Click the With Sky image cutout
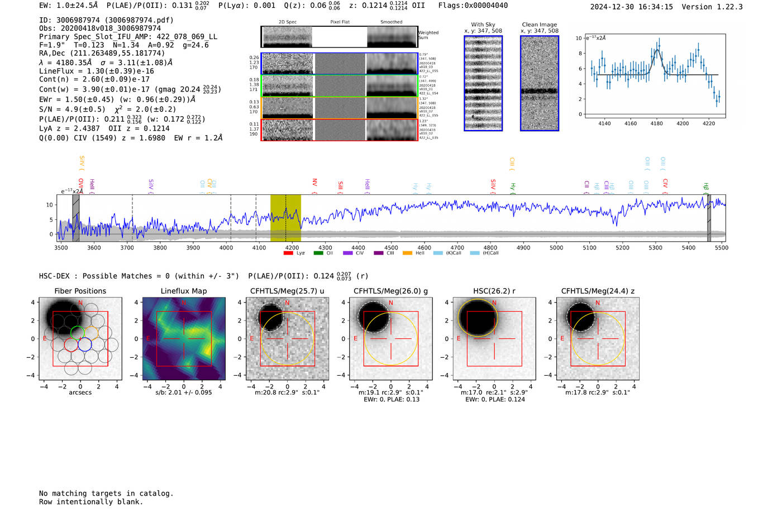The width and height of the screenshot is (782, 532). (483, 83)
